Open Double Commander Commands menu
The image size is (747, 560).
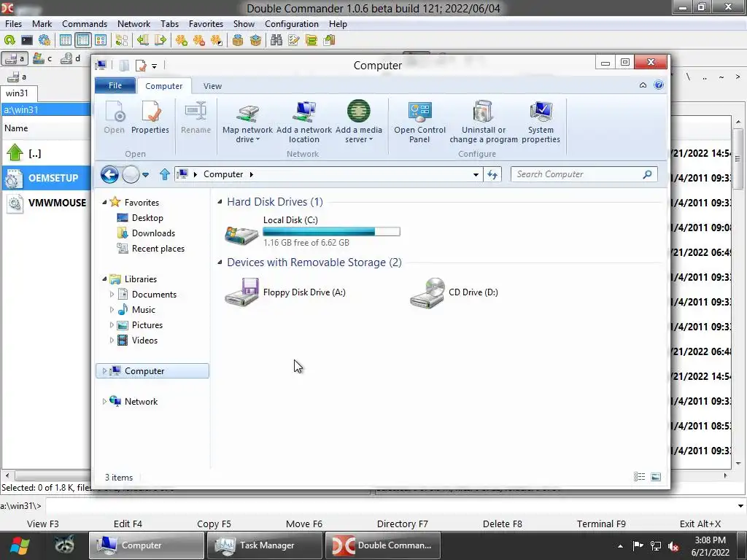pyautogui.click(x=85, y=24)
